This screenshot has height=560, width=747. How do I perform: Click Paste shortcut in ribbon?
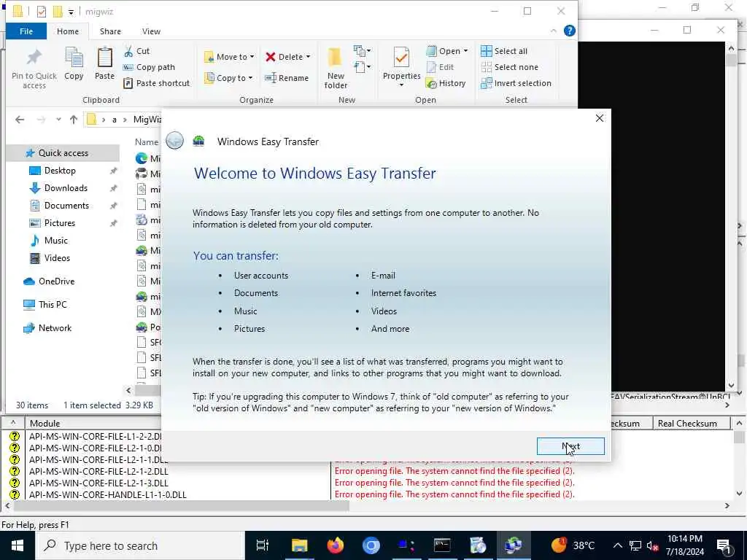tap(156, 83)
